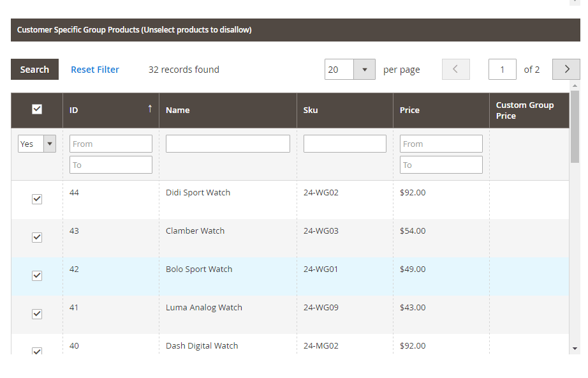Click the Price From filter input
The image size is (588, 378).
click(x=441, y=144)
